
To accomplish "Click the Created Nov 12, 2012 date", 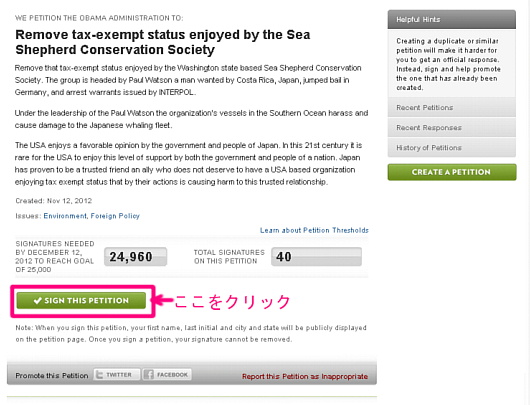I will coord(54,201).
